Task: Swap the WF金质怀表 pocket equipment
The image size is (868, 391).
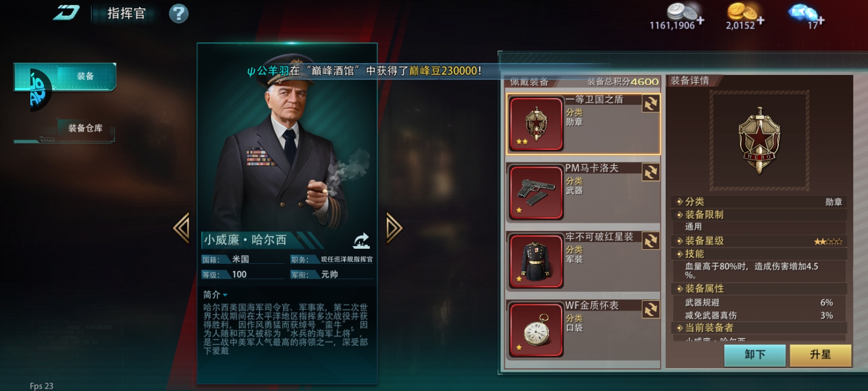Action: pyautogui.click(x=650, y=310)
